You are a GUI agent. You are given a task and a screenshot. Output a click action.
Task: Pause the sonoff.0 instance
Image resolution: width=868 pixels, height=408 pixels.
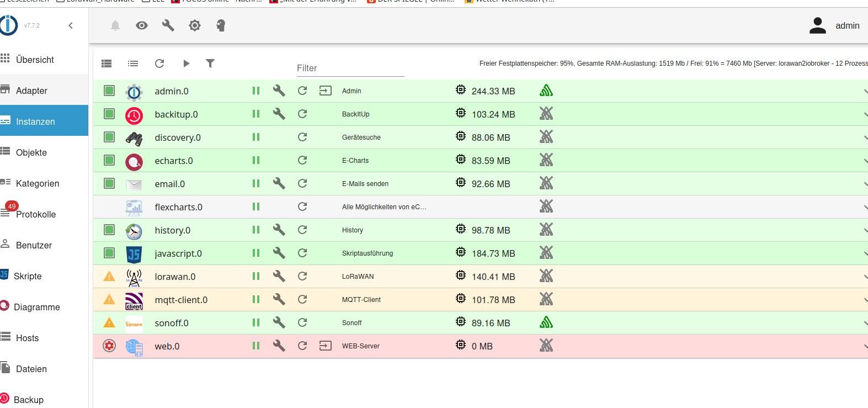pos(256,322)
